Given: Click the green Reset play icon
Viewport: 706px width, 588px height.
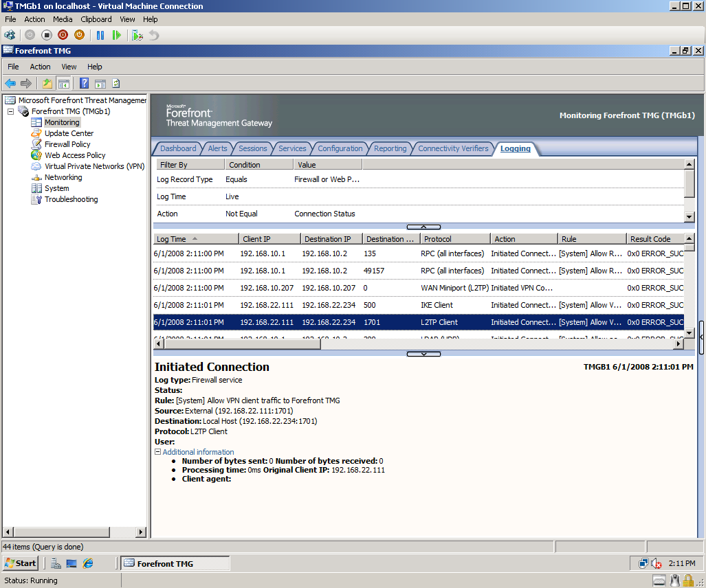Looking at the screenshot, I should click(117, 35).
